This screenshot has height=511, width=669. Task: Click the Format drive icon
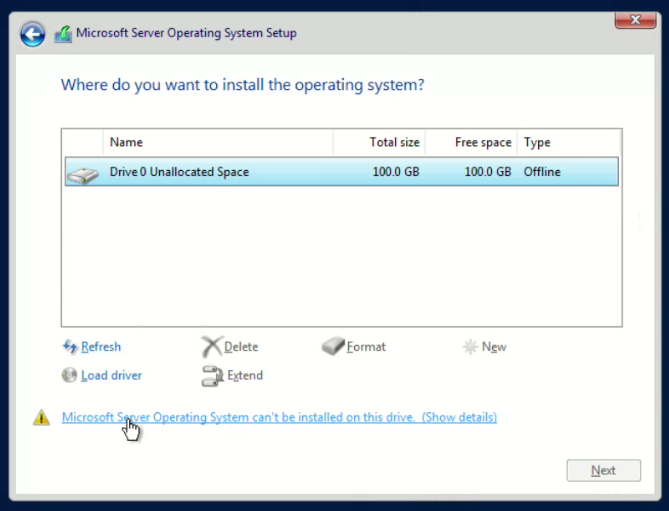[333, 347]
